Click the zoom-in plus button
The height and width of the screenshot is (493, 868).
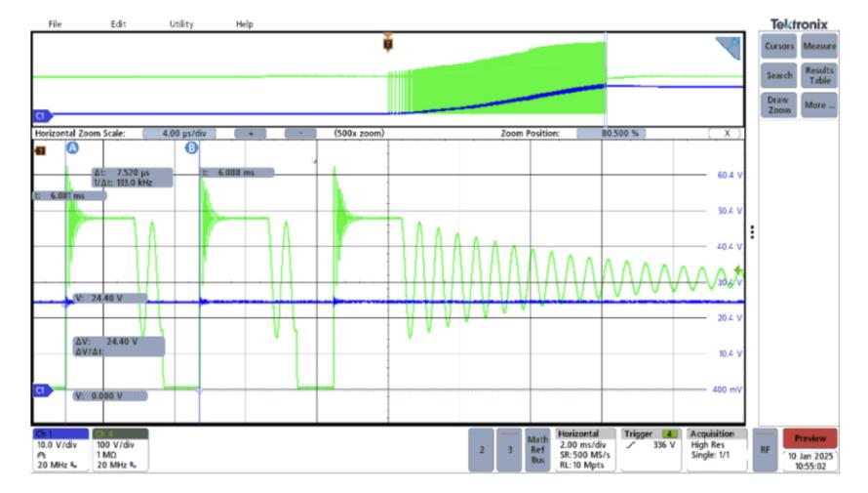(251, 134)
